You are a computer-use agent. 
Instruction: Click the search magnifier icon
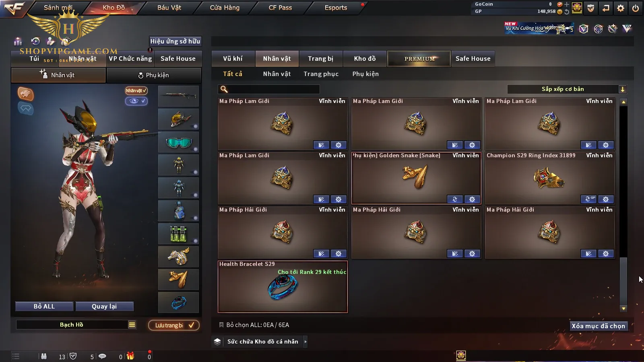click(x=224, y=89)
